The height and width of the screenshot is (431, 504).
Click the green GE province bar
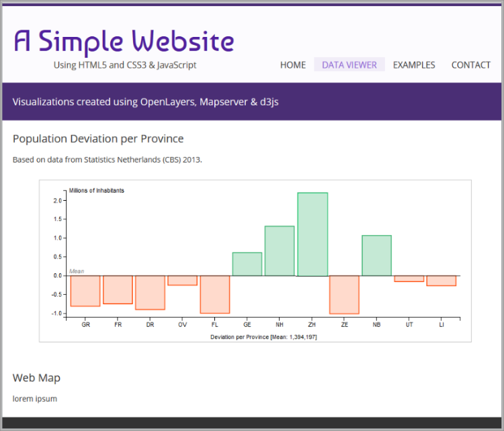coord(247,264)
